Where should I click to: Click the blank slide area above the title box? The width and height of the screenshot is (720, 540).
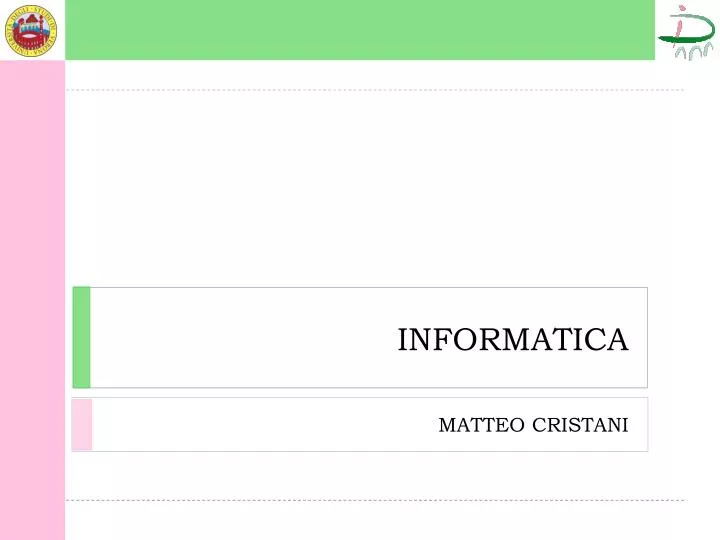[360, 188]
